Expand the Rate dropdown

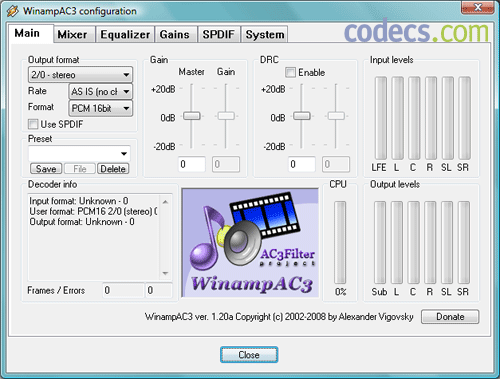click(100, 91)
